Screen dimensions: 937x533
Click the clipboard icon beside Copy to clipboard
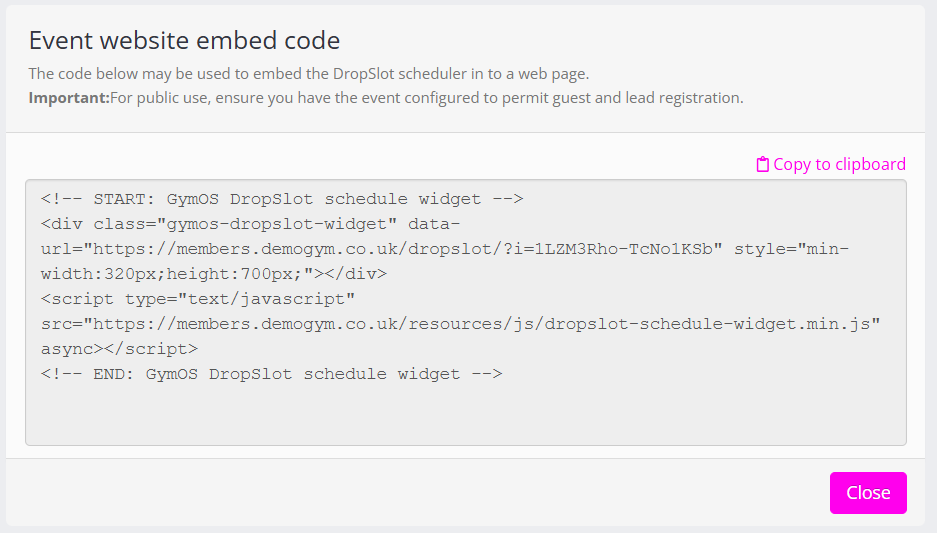[x=763, y=165]
